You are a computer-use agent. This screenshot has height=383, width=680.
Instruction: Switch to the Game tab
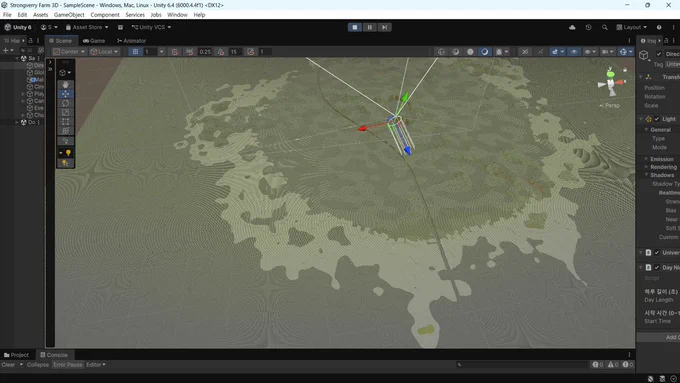coord(94,41)
